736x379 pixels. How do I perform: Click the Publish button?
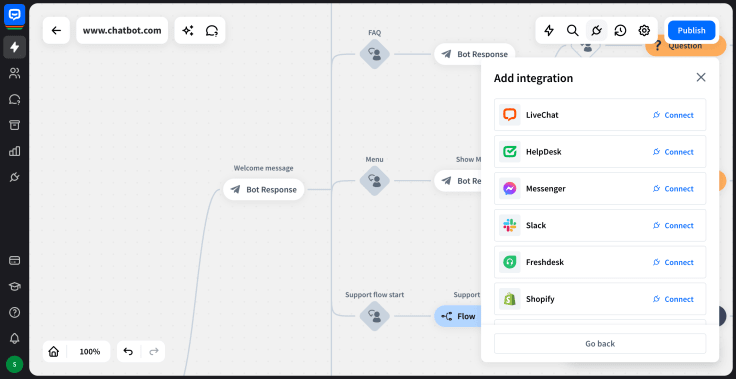pyautogui.click(x=691, y=31)
